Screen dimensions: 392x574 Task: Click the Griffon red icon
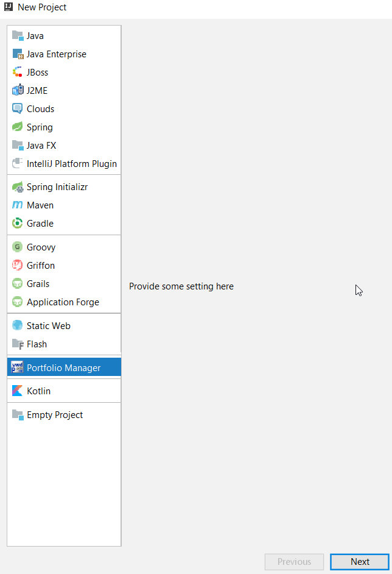click(x=18, y=266)
